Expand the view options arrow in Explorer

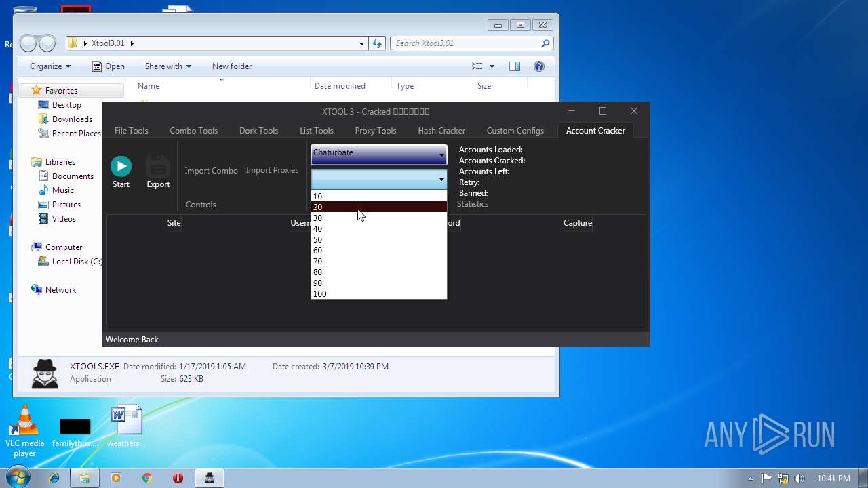point(492,66)
